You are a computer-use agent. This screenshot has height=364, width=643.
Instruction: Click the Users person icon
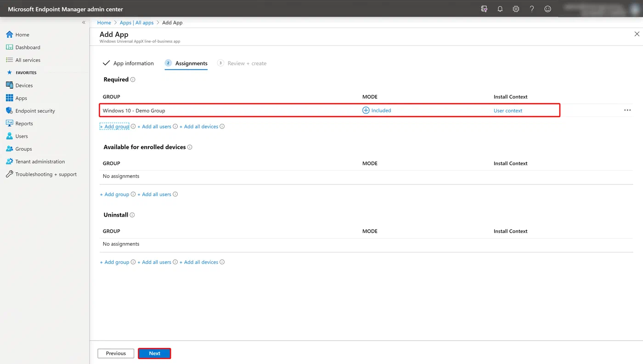coord(9,136)
